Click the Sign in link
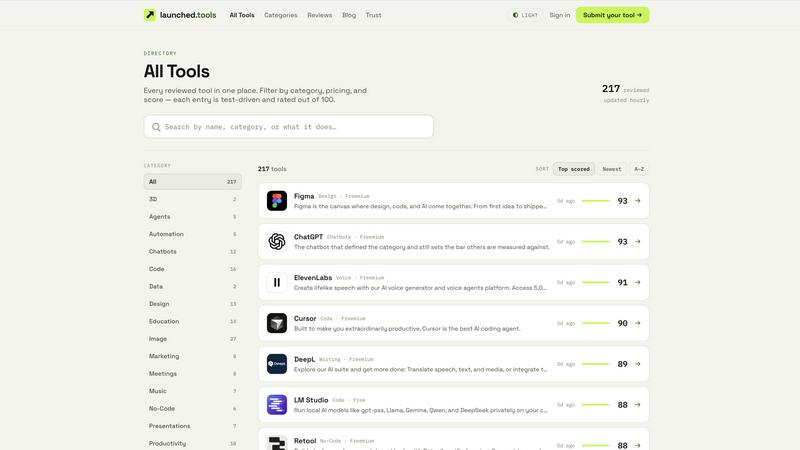800x450 pixels. [560, 15]
